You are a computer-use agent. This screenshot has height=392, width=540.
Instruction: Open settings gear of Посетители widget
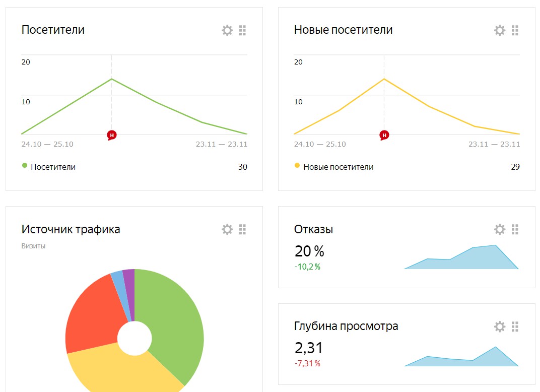tap(227, 30)
